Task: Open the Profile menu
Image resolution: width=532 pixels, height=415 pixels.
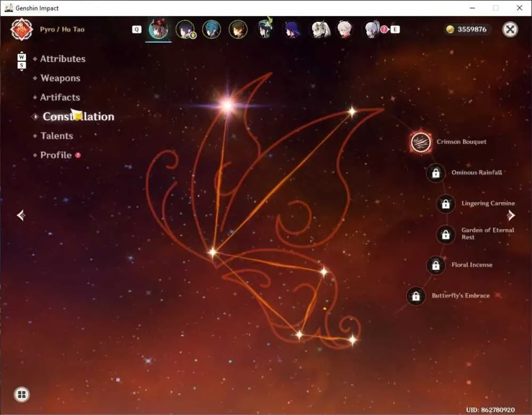Action: (56, 155)
